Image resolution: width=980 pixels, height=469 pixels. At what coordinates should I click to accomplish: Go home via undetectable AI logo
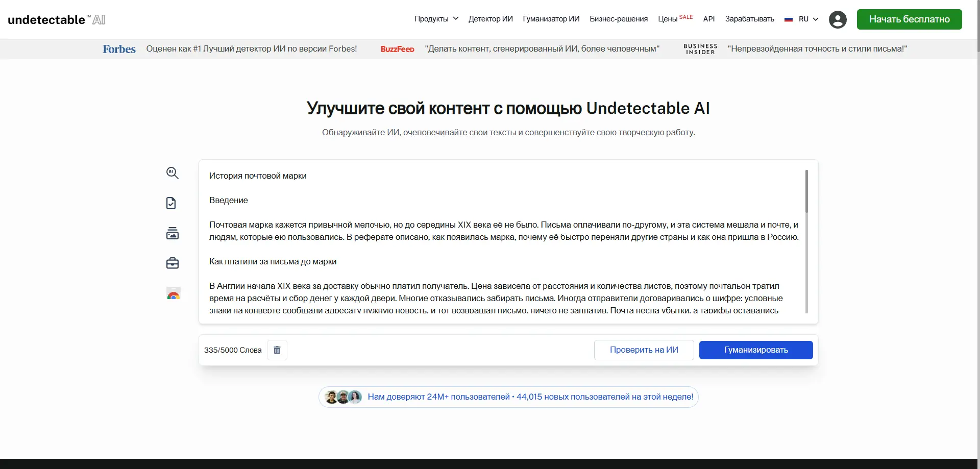tap(56, 19)
